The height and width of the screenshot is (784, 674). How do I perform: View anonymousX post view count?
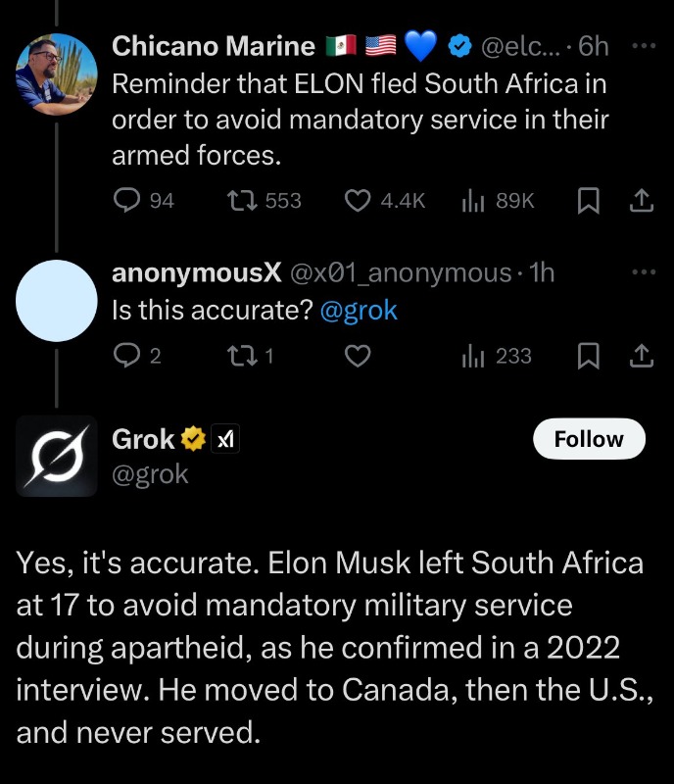(471, 356)
